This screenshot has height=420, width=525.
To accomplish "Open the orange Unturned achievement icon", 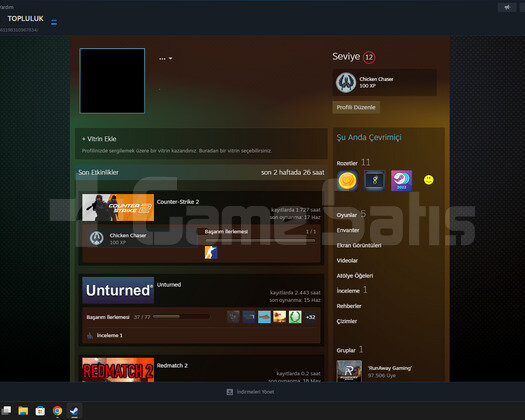I will click(x=280, y=317).
